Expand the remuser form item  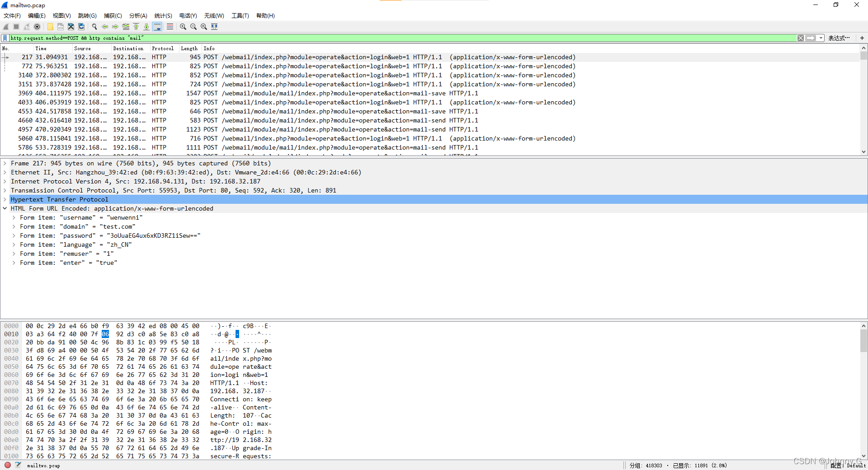(14, 254)
